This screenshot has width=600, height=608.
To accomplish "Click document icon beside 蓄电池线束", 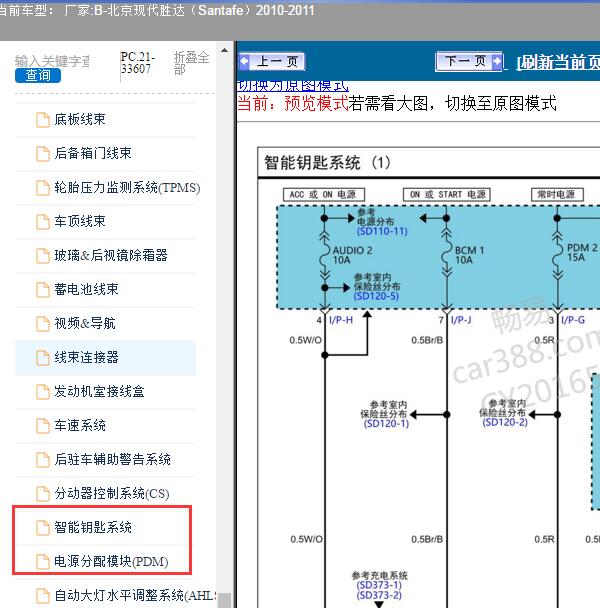I will (43, 290).
